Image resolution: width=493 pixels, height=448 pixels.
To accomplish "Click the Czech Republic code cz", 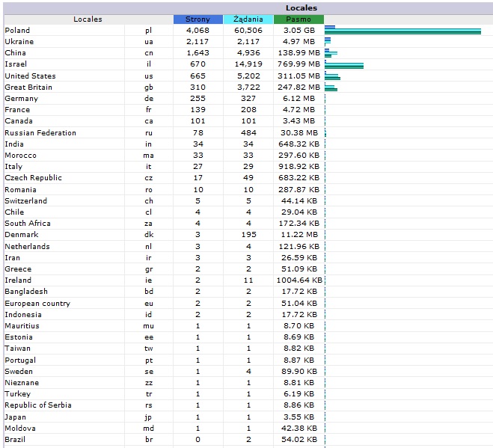I will click(149, 178).
